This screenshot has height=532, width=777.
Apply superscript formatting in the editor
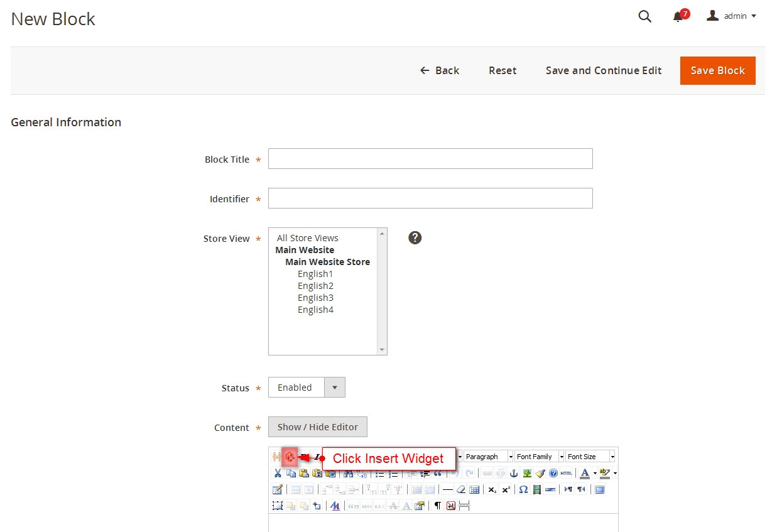[504, 489]
